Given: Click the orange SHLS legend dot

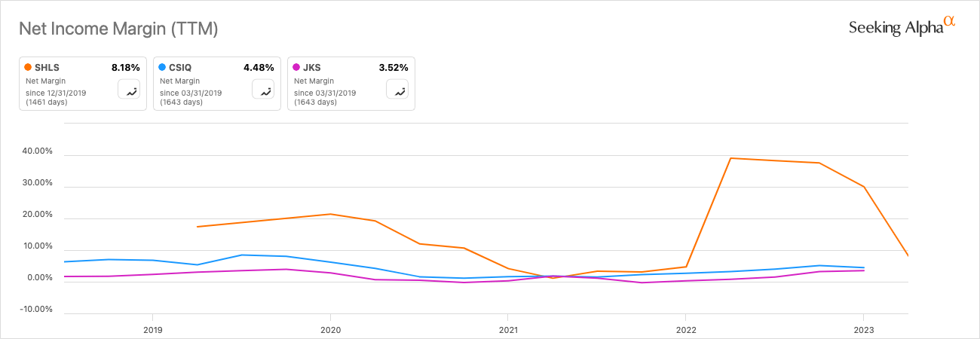Looking at the screenshot, I should pos(28,68).
